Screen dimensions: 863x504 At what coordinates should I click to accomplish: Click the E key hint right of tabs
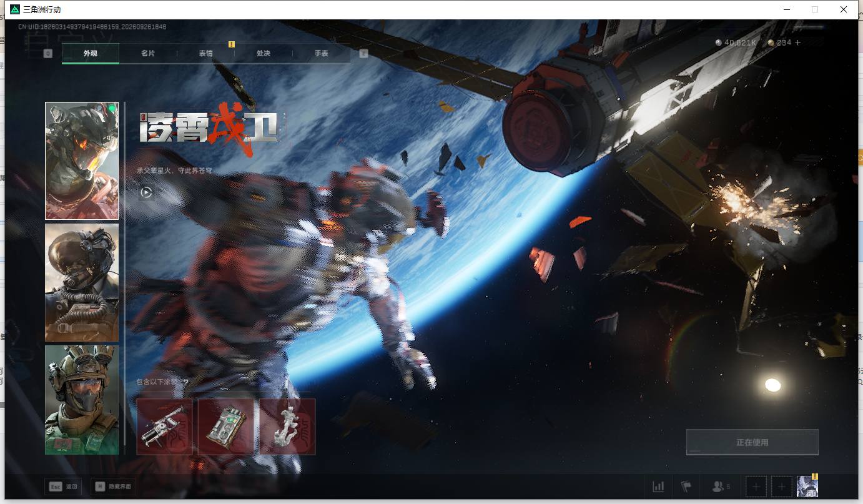pos(363,54)
